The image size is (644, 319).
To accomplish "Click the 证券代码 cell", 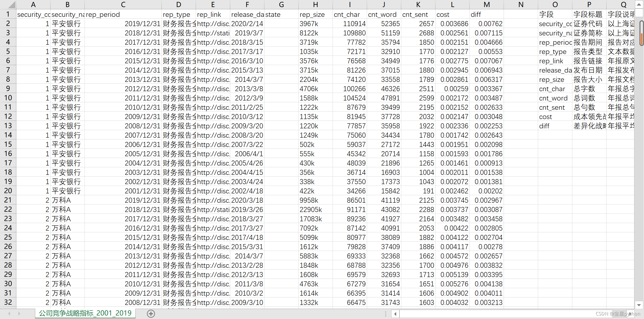I will (x=589, y=24).
